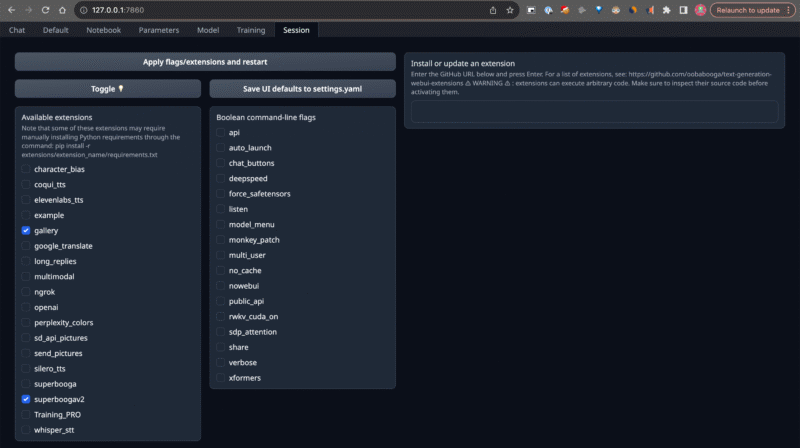Toggle the browser side panel icon
Image resolution: width=800 pixels, height=448 pixels.
683,10
